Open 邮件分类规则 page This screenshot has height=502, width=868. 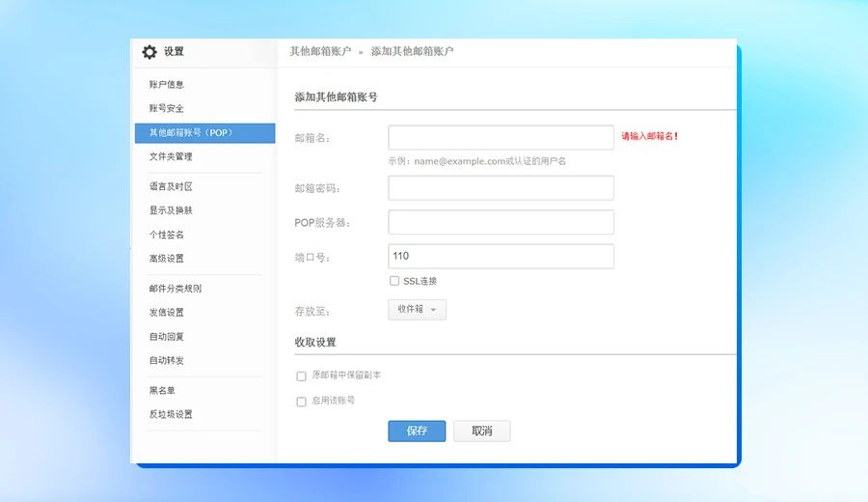pyautogui.click(x=176, y=289)
